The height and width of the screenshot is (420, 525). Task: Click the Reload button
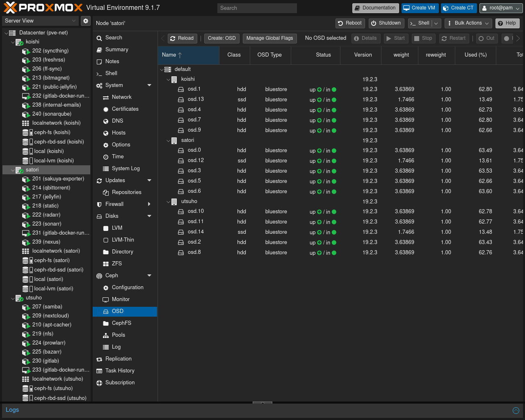(183, 38)
